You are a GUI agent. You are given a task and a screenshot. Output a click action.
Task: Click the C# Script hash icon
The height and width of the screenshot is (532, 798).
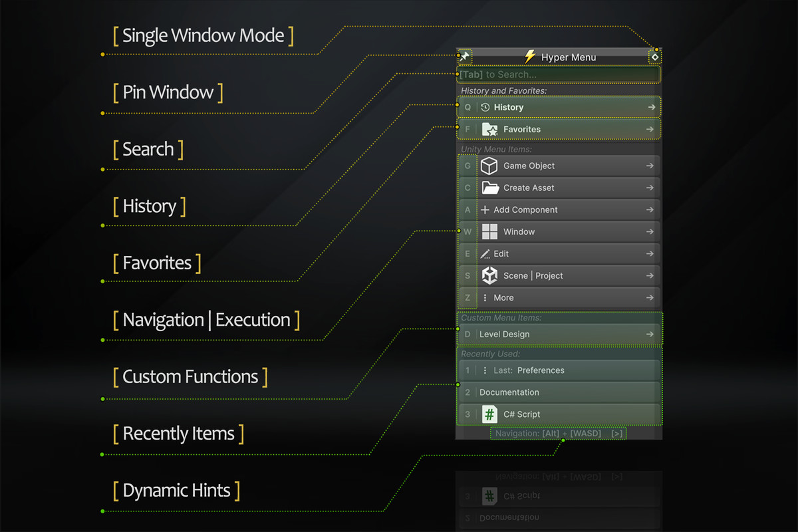[489, 414]
